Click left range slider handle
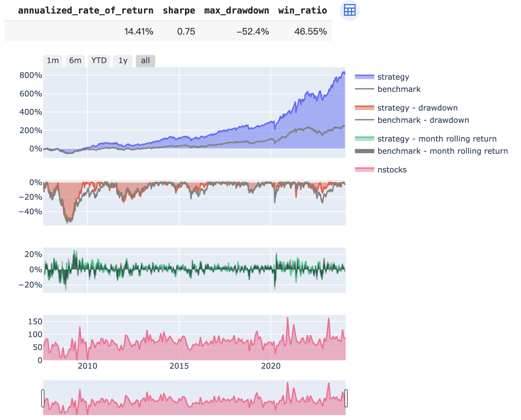Viewport: 521px width, 420px height. (43, 398)
